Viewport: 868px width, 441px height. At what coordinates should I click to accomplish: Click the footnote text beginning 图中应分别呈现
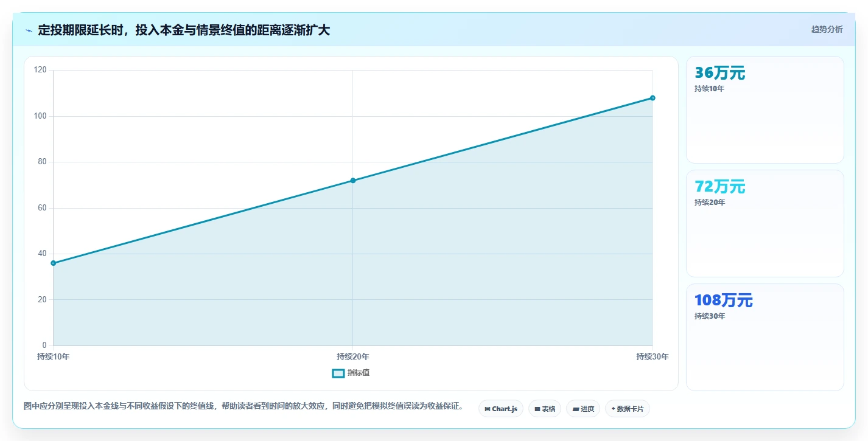coord(243,406)
